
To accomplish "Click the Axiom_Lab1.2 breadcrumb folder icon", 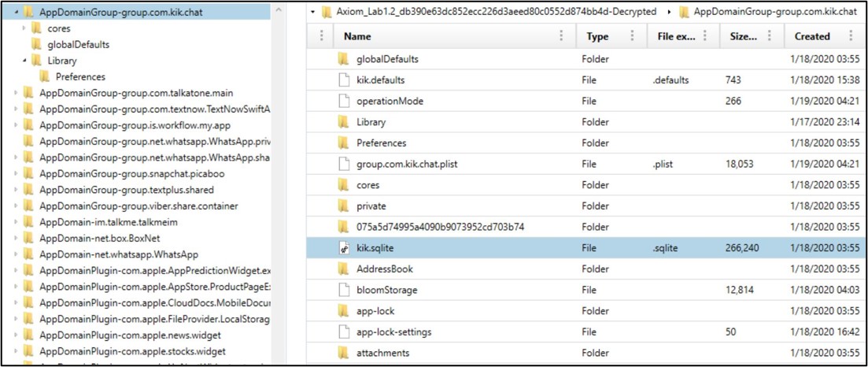I will (x=327, y=11).
